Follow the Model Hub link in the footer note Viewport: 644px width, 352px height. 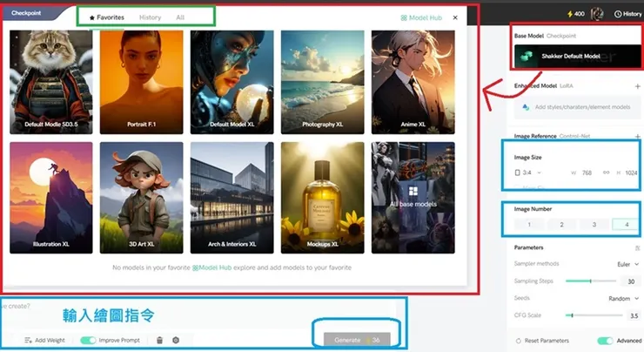click(x=212, y=267)
